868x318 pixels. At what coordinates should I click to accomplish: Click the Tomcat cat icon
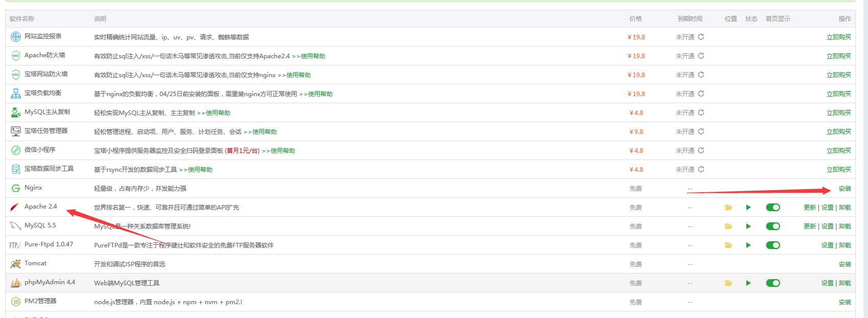16,264
